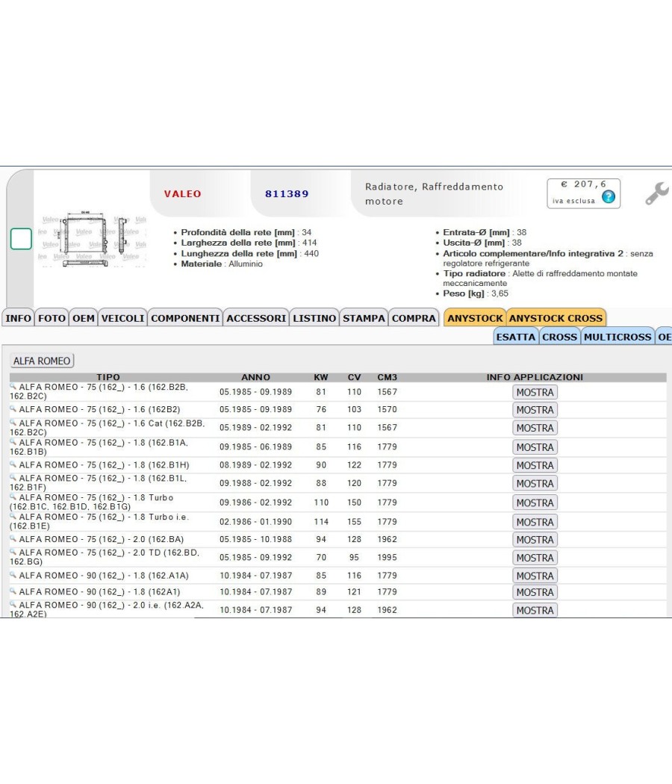Click MOSTRA for 75 1.6 (162.B2B, 162.B2C) 1985
The image size is (672, 784).
point(535,392)
